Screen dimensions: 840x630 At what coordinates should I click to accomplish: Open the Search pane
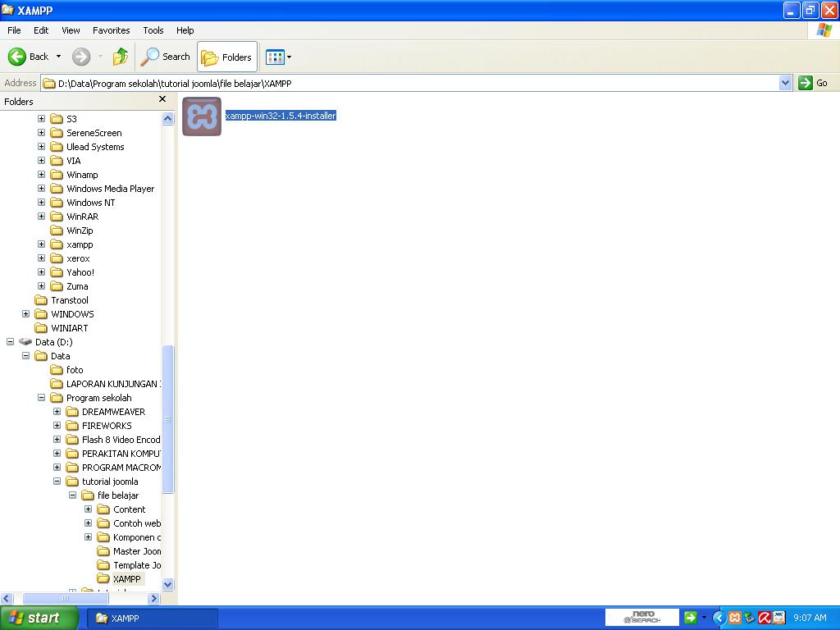165,57
